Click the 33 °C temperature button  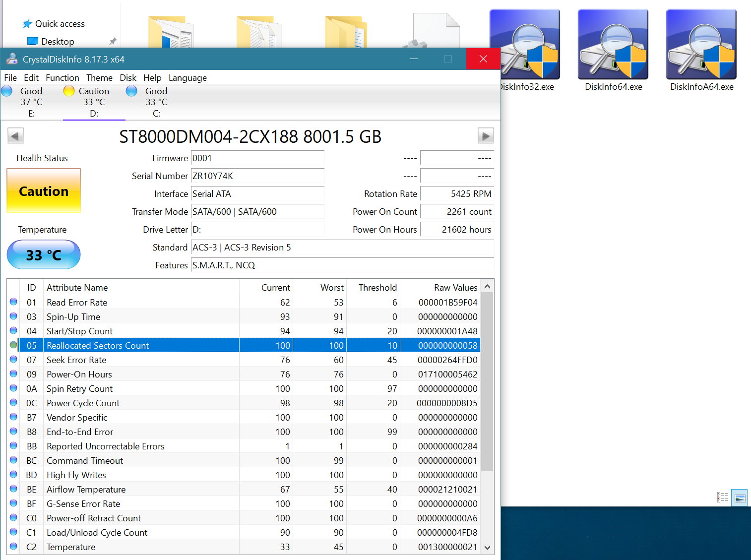point(44,255)
